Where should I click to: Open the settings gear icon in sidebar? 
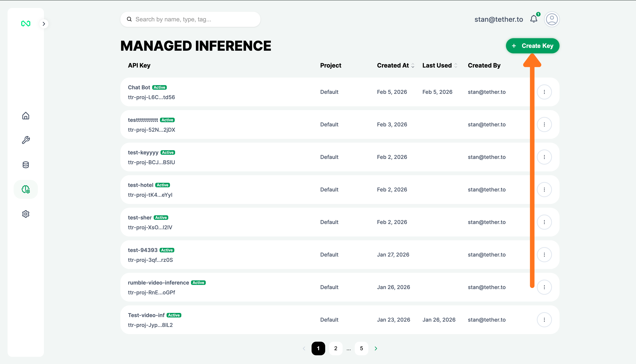pos(26,214)
